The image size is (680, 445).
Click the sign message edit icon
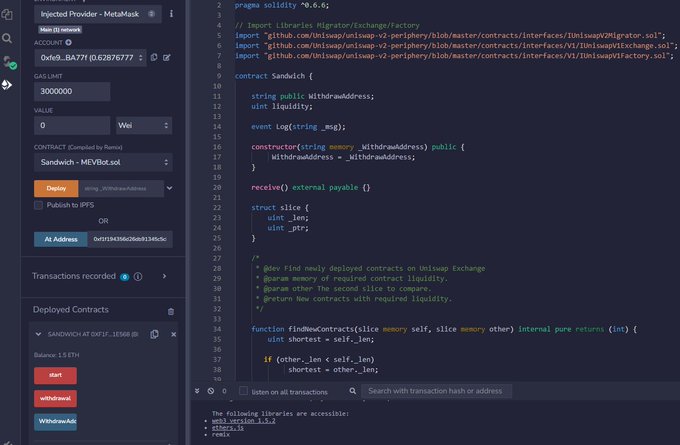click(167, 57)
